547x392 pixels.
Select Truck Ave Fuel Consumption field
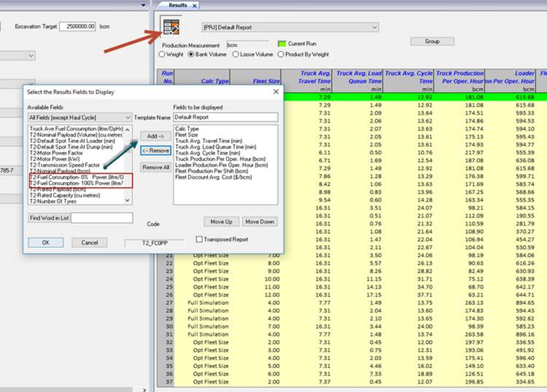76,129
